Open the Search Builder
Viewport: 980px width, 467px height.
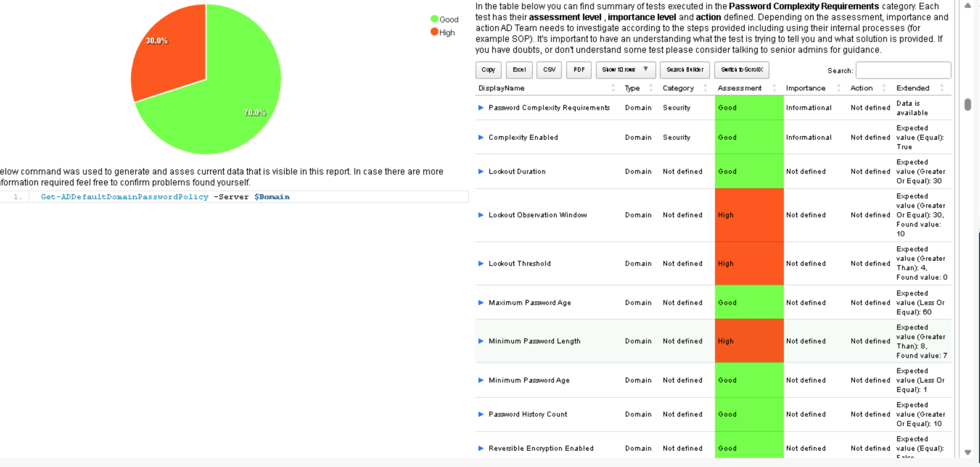pyautogui.click(x=684, y=70)
